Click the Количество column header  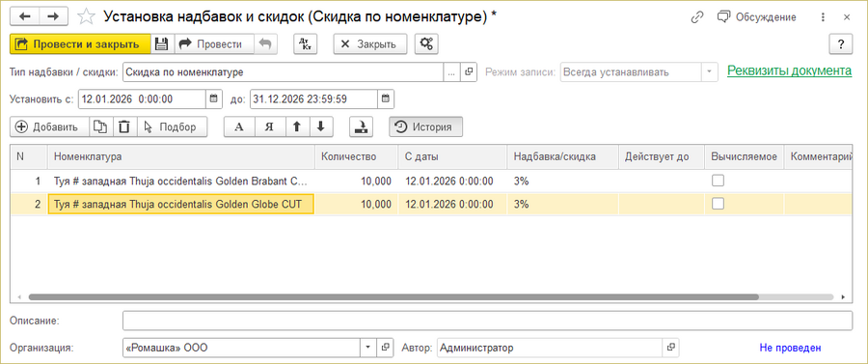pos(356,156)
